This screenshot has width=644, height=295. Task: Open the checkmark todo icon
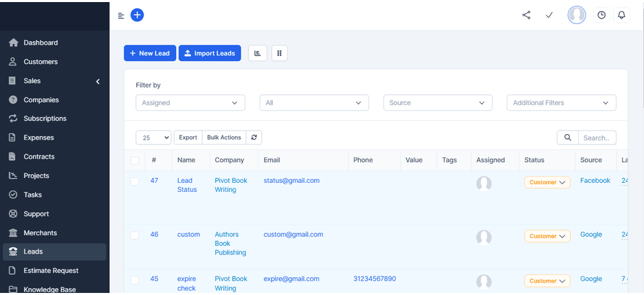(x=549, y=15)
